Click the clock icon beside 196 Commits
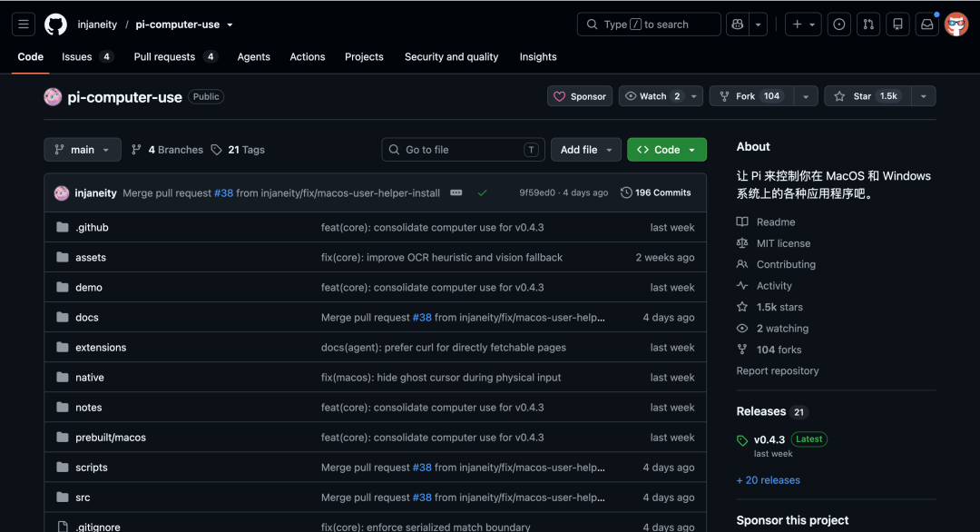Screen dimensions: 980x532 click(x=625, y=192)
